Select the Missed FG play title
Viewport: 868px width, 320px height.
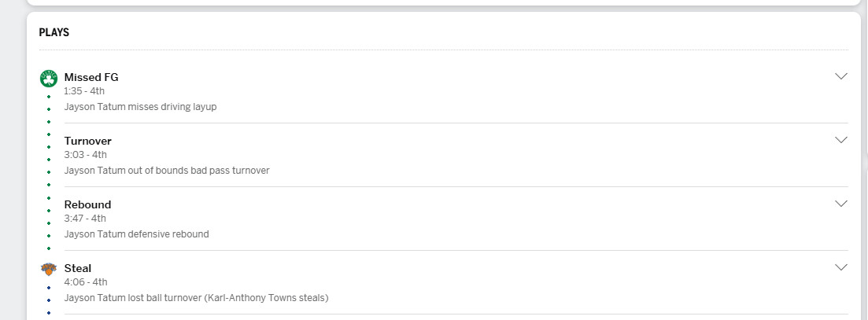point(91,77)
